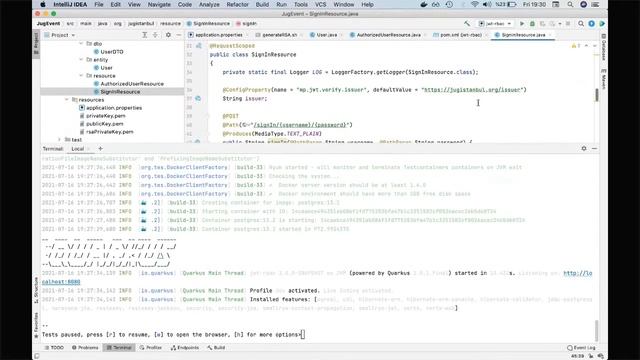
Task: Click the Stop run square icon
Action: point(568,24)
